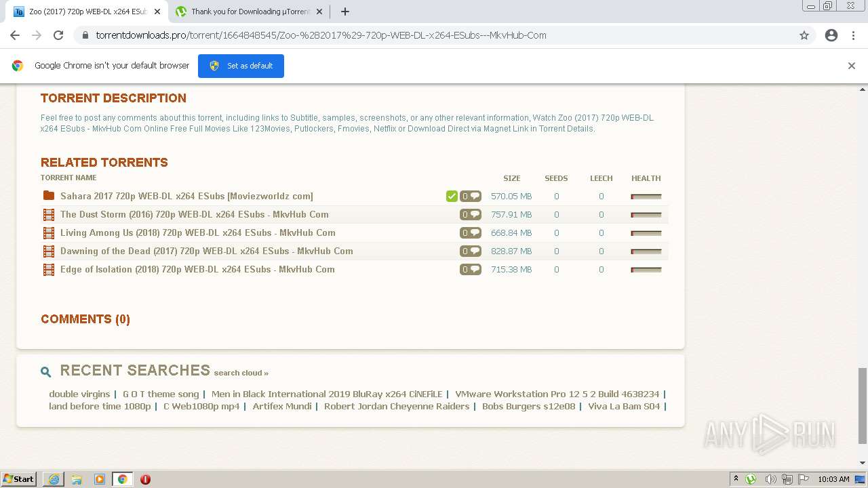Open Edge of Isolation (2018) torrent link

197,269
